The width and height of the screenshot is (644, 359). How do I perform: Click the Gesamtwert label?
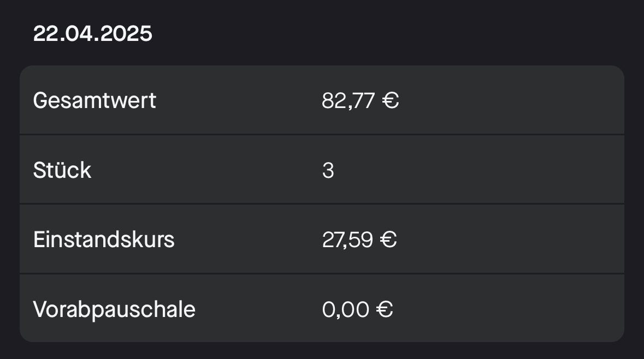[x=94, y=100]
